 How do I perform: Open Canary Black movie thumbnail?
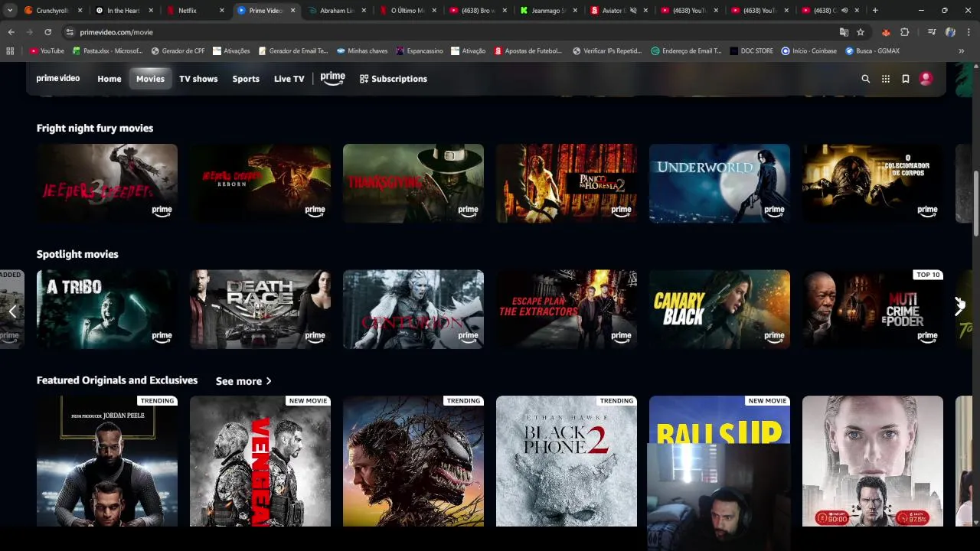click(720, 309)
